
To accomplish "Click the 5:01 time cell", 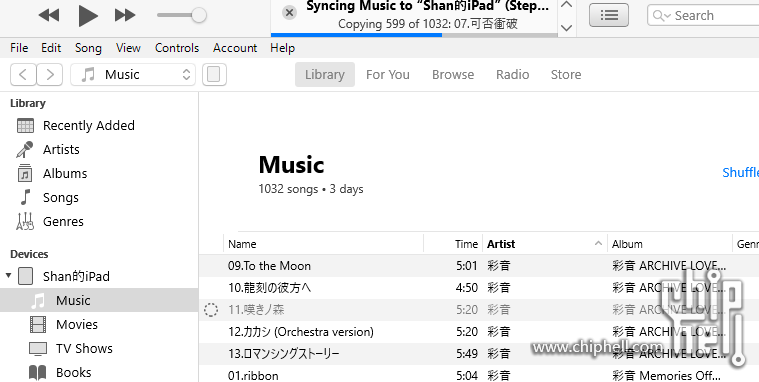I will 467,266.
